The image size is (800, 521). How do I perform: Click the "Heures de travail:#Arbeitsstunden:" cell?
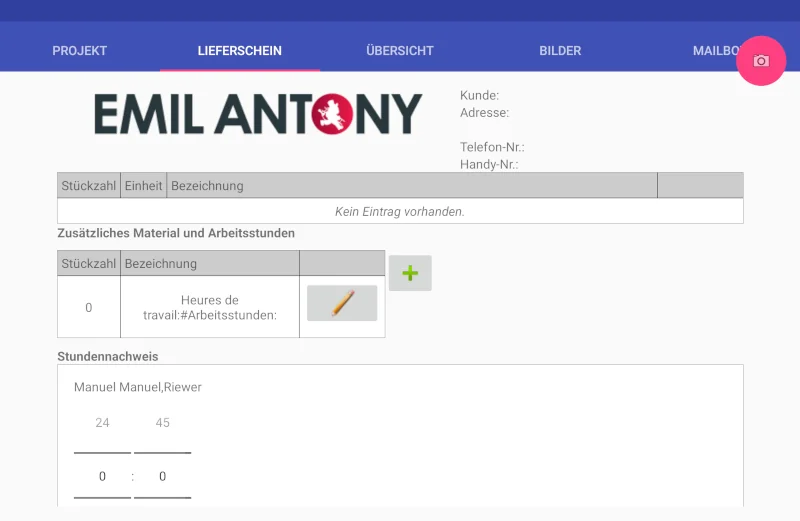[x=210, y=307]
